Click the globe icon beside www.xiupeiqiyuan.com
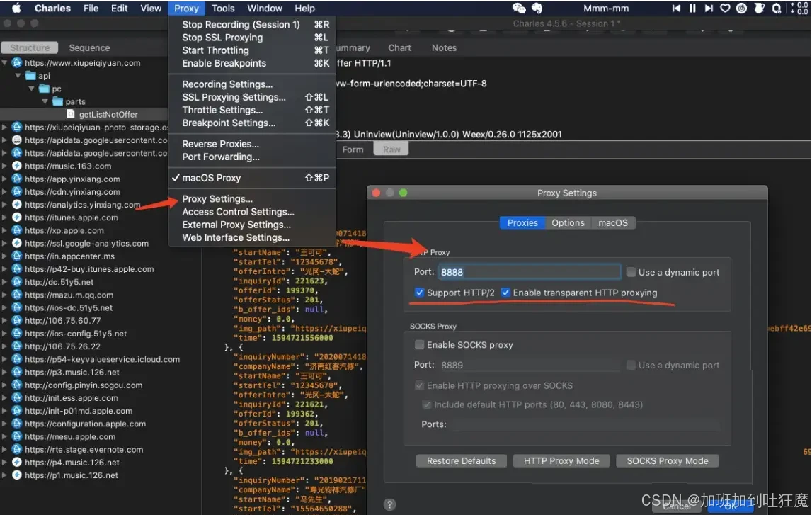Screen dimensions: 812x515 click(x=16, y=62)
